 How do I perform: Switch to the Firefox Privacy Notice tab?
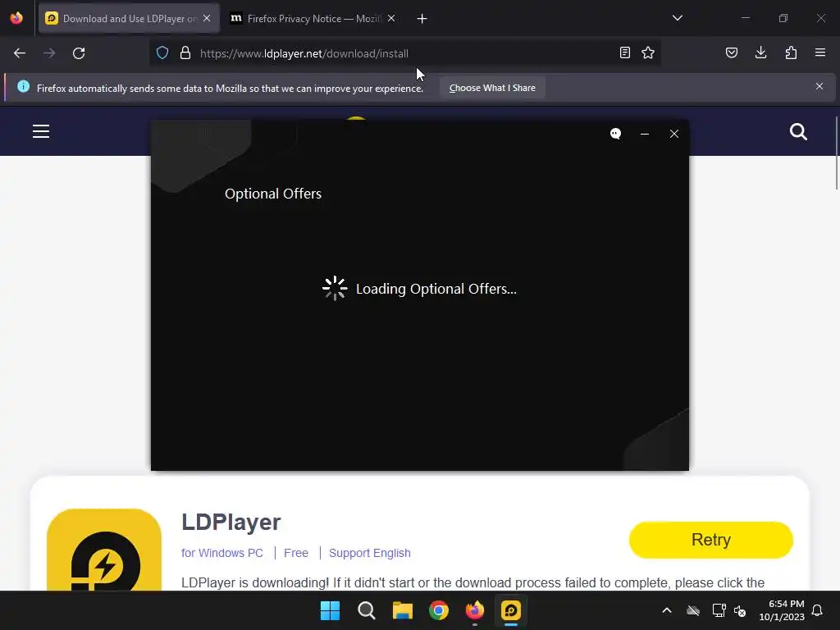click(313, 19)
